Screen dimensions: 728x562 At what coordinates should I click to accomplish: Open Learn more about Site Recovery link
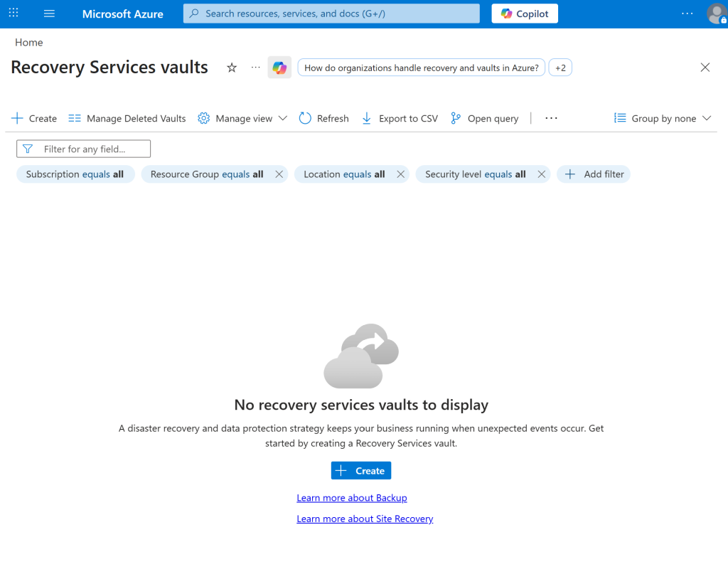(365, 519)
